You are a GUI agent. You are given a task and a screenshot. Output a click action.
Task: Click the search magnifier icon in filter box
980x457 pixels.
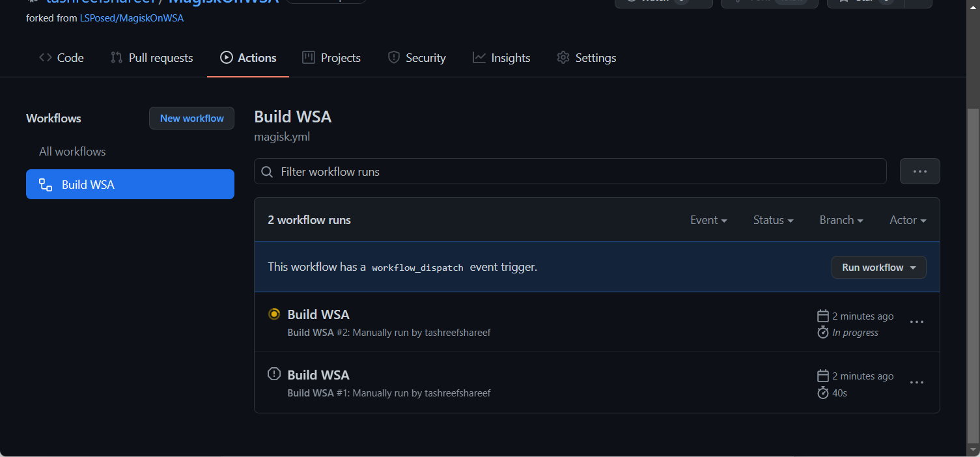267,172
